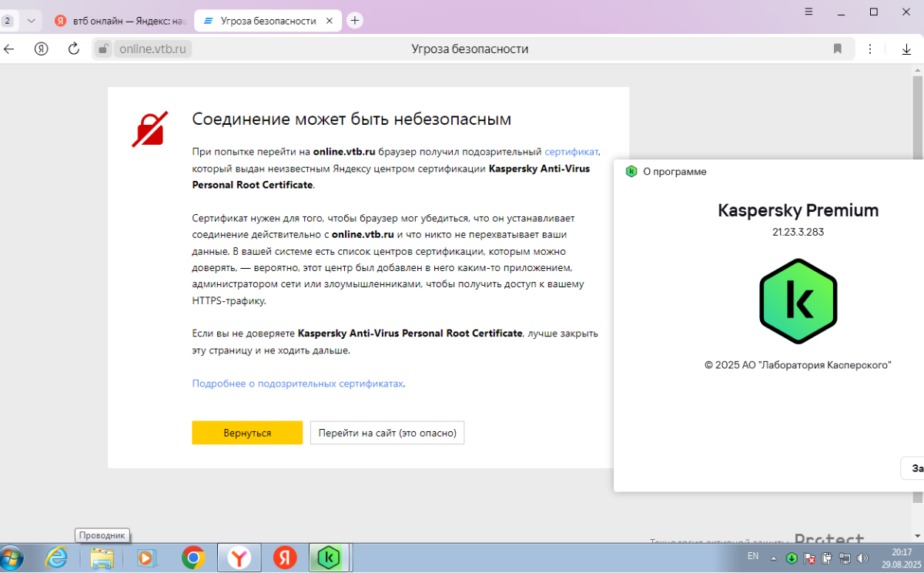Switch to Kaspersky taskbar button

tap(330, 557)
